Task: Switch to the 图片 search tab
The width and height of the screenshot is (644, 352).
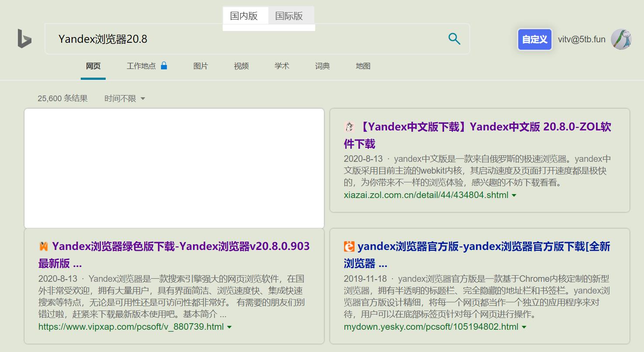Action: [200, 66]
